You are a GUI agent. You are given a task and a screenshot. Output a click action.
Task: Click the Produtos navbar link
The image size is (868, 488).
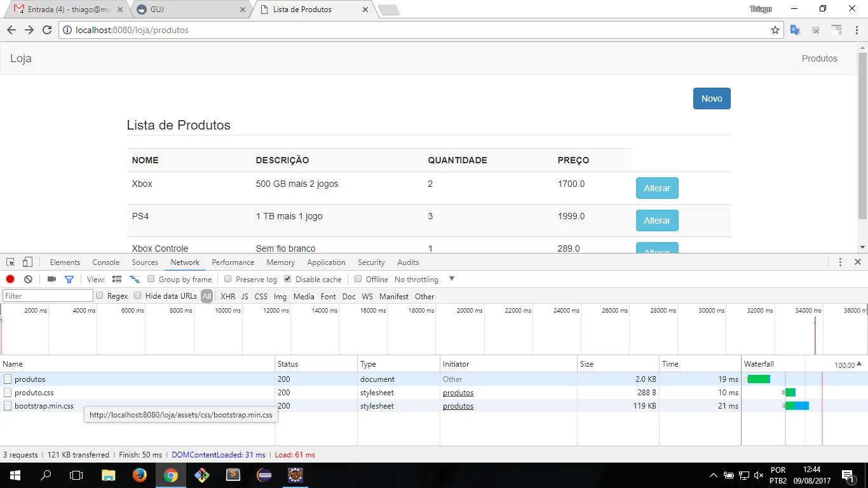820,58
